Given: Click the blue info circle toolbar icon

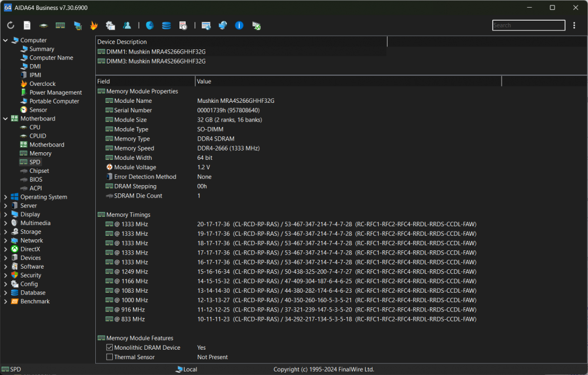Looking at the screenshot, I should pyautogui.click(x=239, y=25).
